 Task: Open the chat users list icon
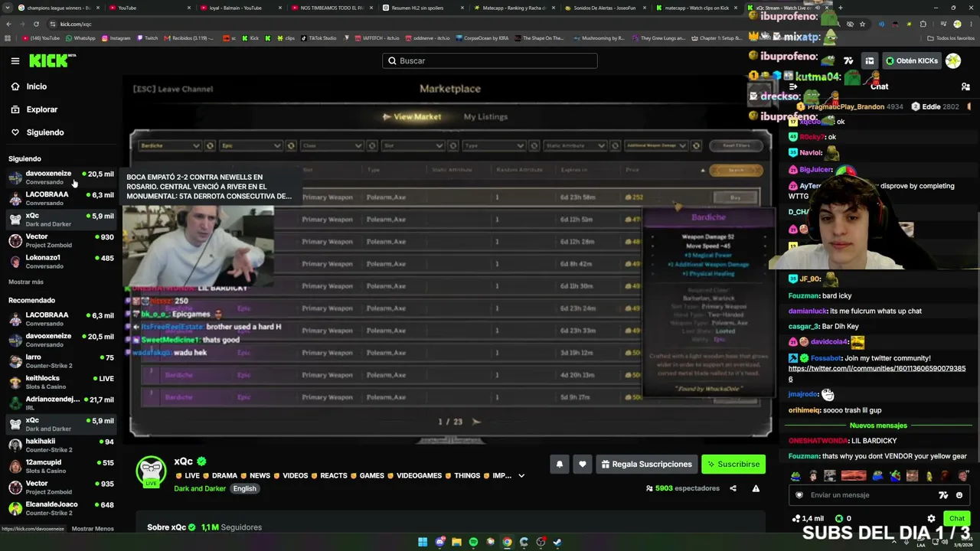coord(965,86)
